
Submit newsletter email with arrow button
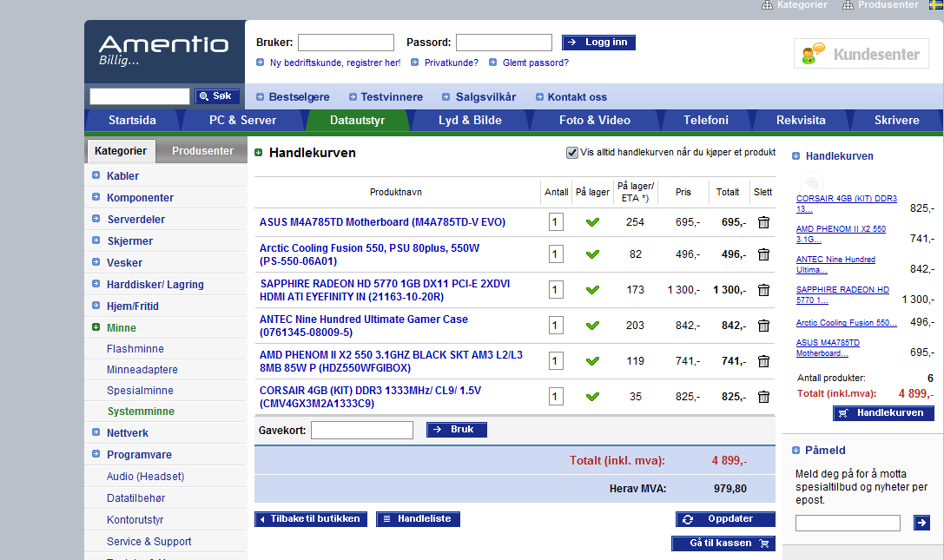(x=921, y=523)
